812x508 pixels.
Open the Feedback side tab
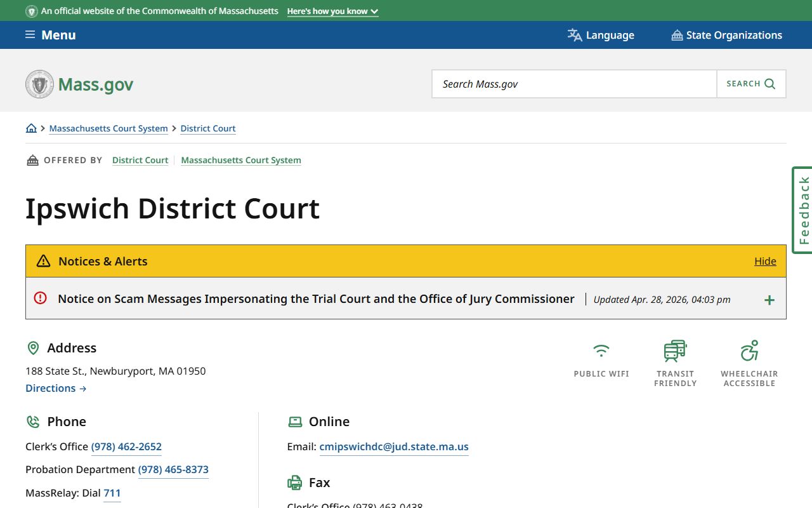tap(802, 210)
